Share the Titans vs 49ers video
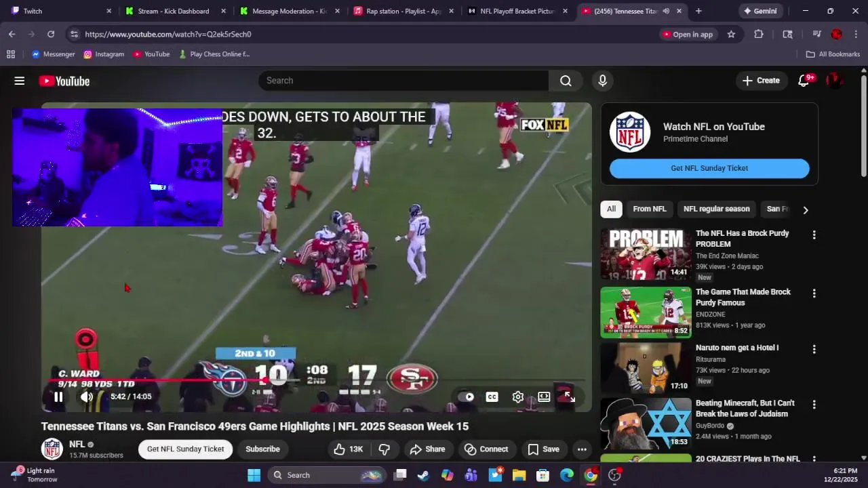 coord(428,449)
